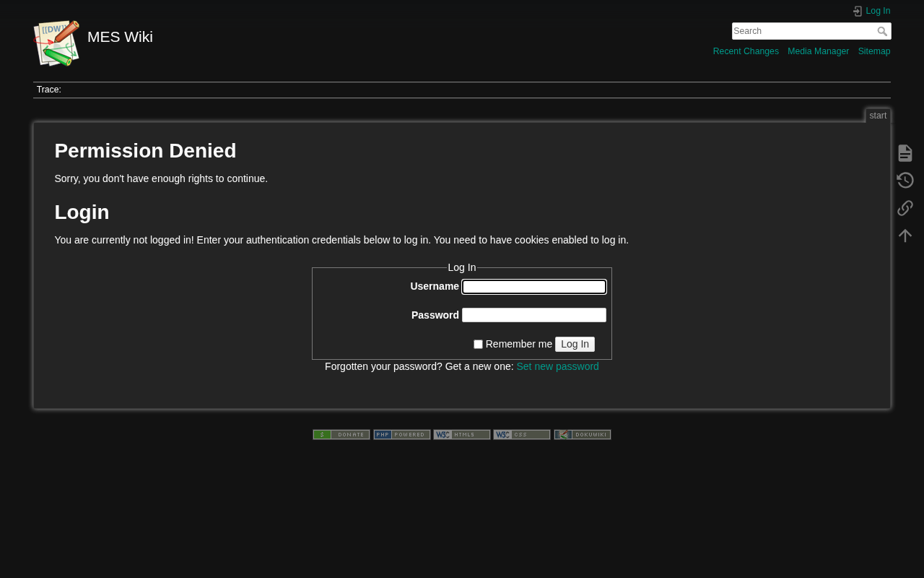Viewport: 924px width, 578px height.
Task: Click the Log In link at top right
Action: tap(877, 11)
